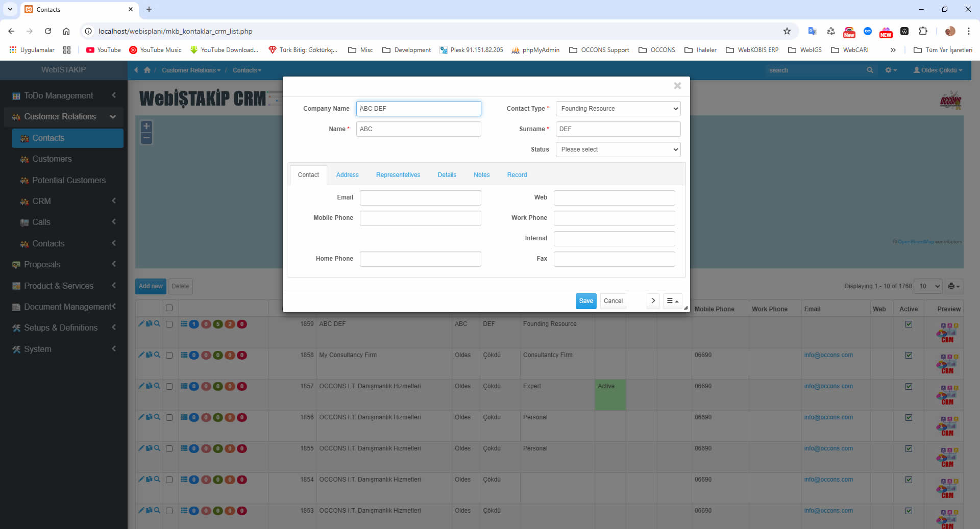Click the Cancel button in dialog
980x529 pixels.
click(x=613, y=301)
